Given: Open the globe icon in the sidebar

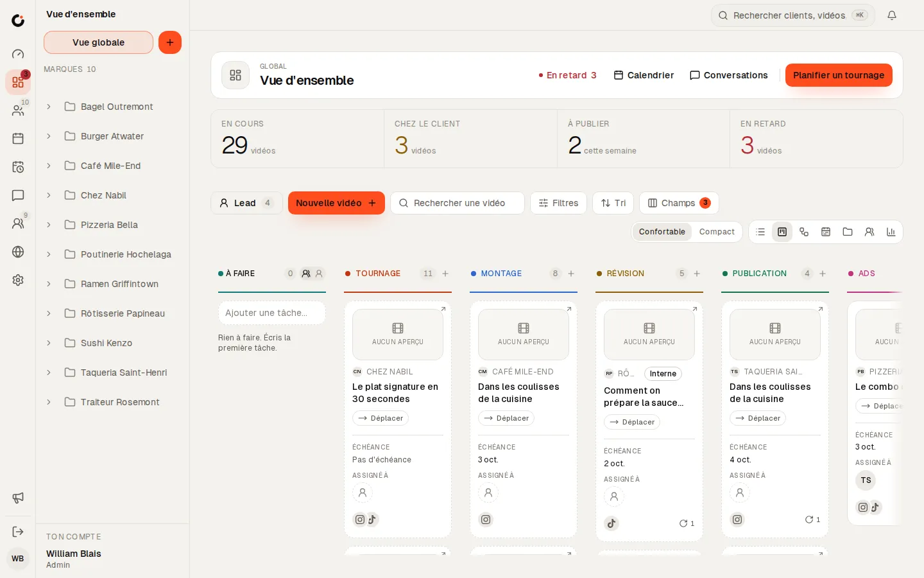Looking at the screenshot, I should pyautogui.click(x=18, y=252).
